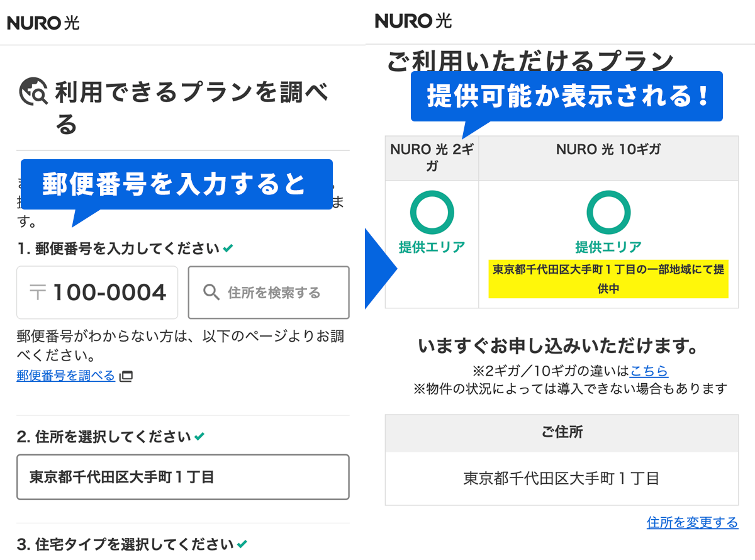Click the NURO 光 logo in right panel
The width and height of the screenshot is (755, 560).
[x=413, y=21]
